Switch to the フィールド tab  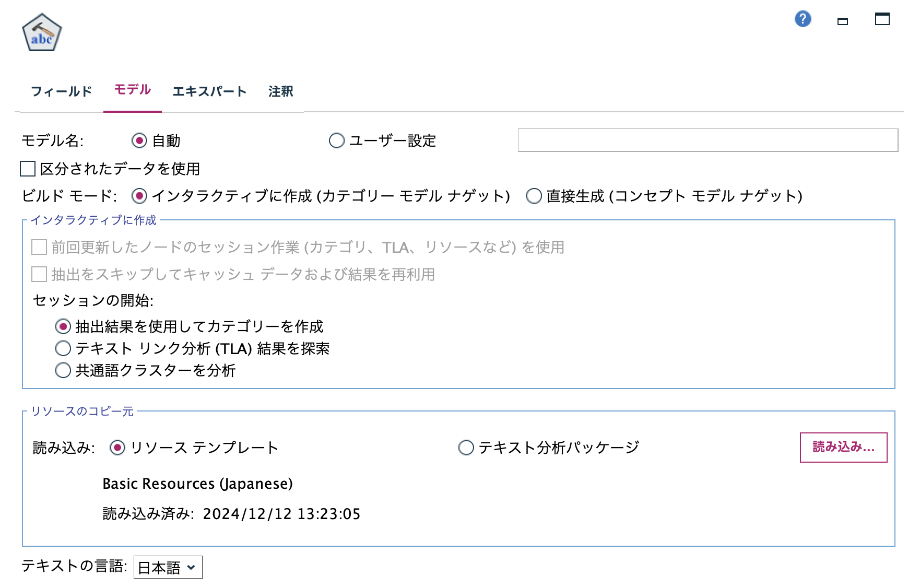pyautogui.click(x=62, y=90)
